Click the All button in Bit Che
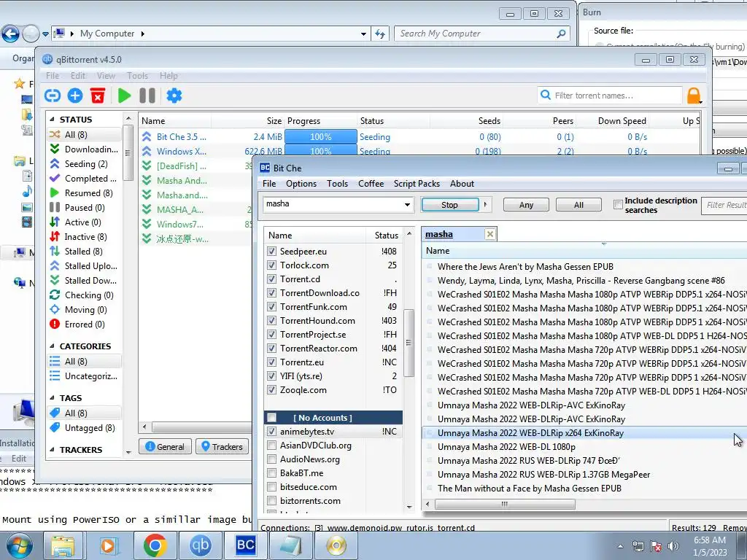The image size is (747, 560). pos(578,205)
